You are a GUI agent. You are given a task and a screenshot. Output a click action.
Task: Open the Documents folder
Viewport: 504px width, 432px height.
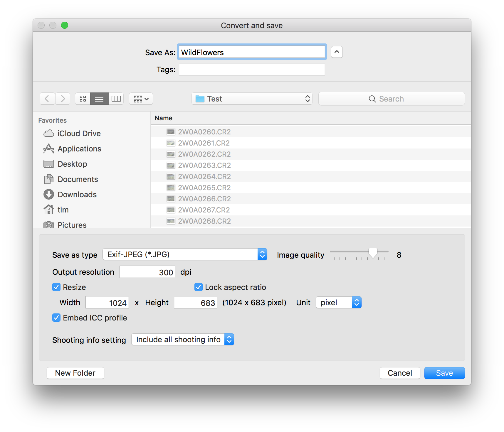pyautogui.click(x=78, y=179)
